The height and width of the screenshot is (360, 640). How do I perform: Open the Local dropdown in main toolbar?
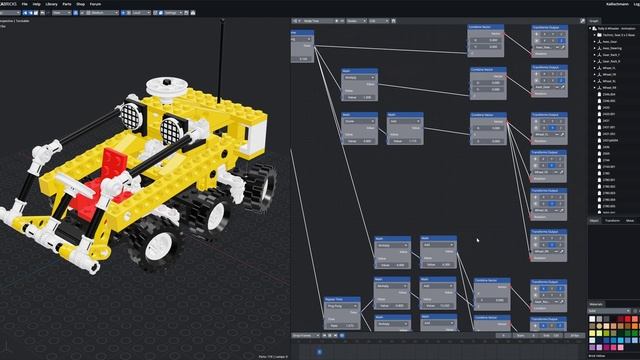[141, 13]
